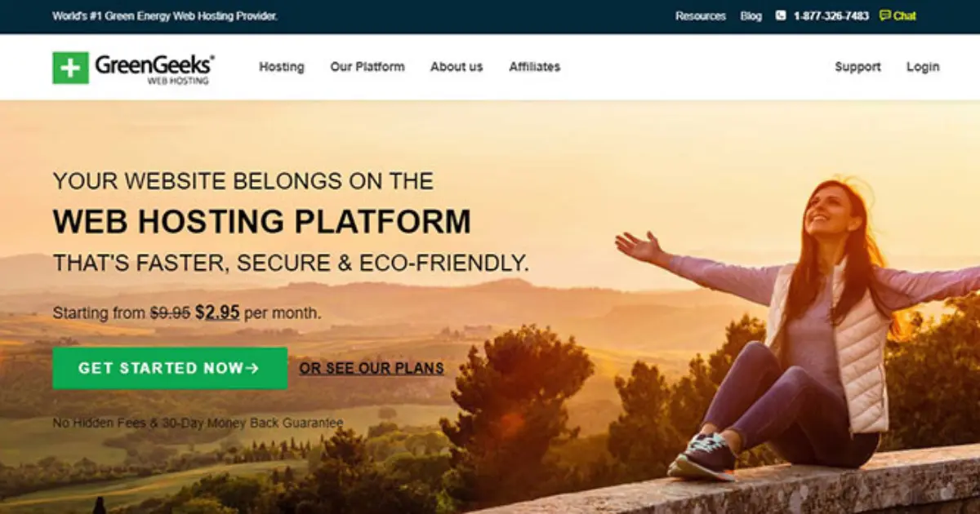Select About us in navigation
Image resolution: width=980 pixels, height=514 pixels.
coord(457,67)
